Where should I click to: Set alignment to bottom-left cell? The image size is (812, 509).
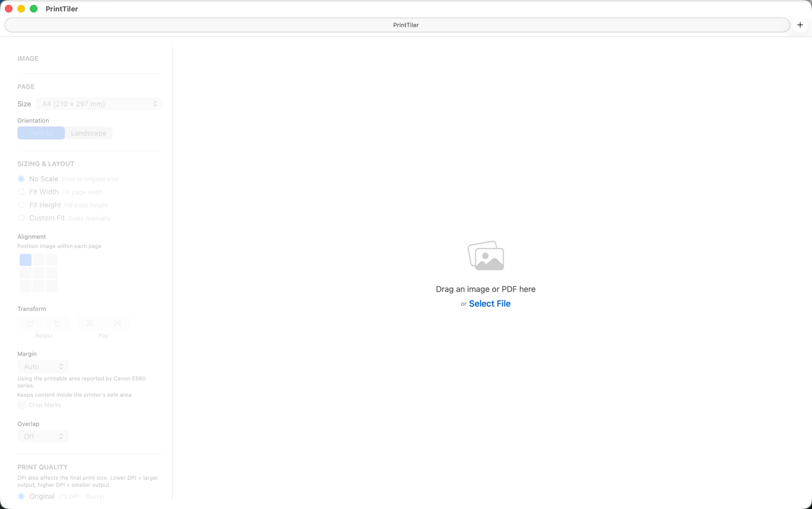(x=25, y=286)
